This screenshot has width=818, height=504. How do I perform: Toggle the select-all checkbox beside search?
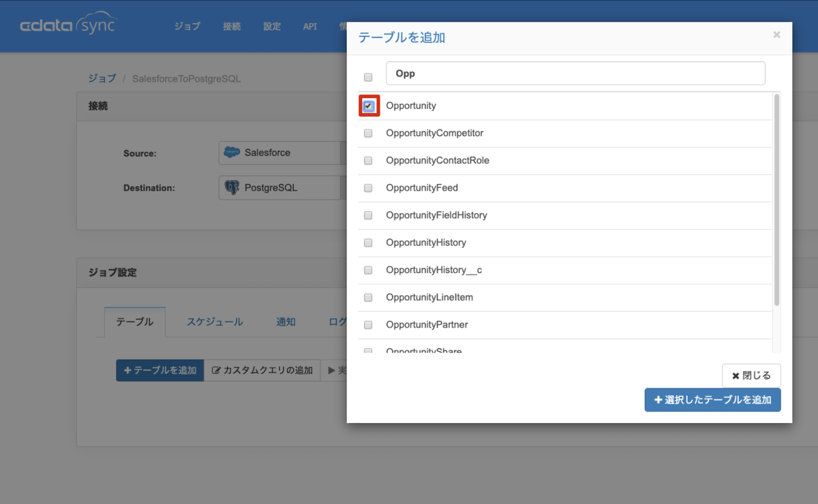click(368, 77)
